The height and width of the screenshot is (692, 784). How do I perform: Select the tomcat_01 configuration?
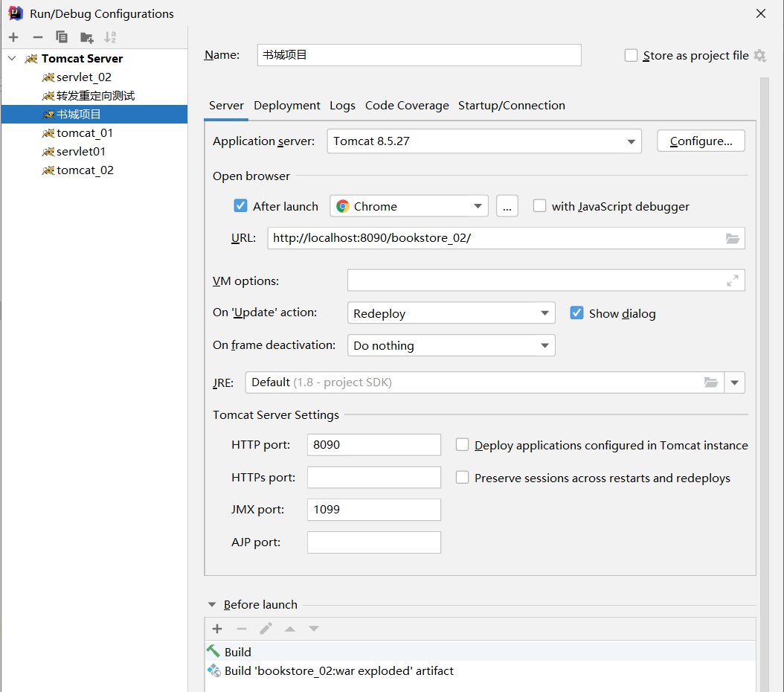click(94, 133)
